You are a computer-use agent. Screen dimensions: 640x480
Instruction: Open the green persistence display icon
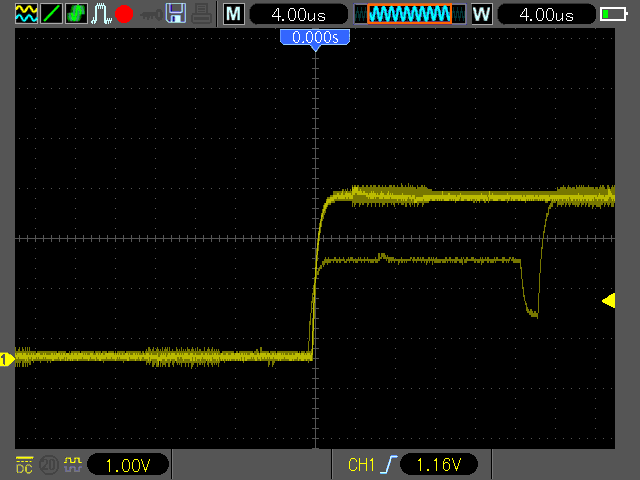coord(76,13)
